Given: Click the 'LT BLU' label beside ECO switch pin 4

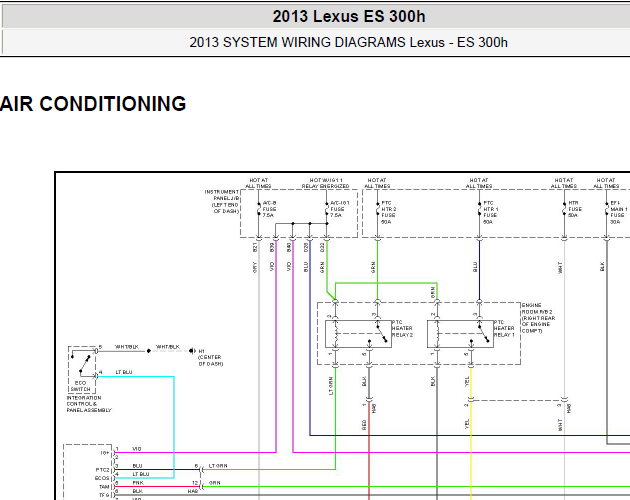Looking at the screenshot, I should pyautogui.click(x=124, y=372).
